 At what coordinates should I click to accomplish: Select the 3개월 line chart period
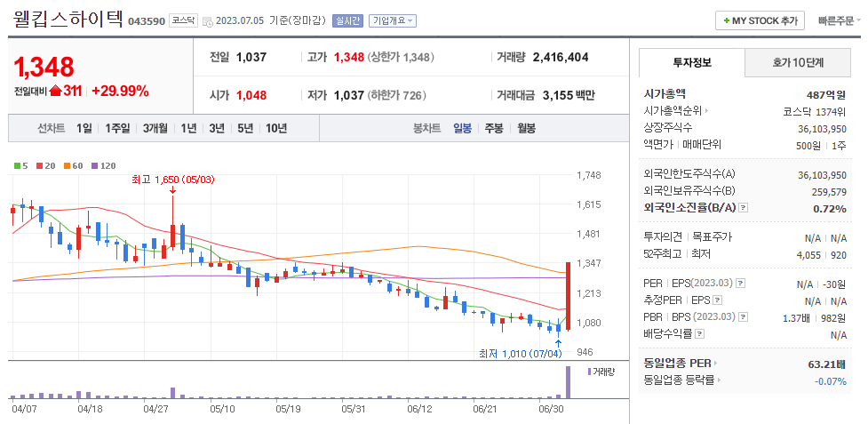point(155,128)
